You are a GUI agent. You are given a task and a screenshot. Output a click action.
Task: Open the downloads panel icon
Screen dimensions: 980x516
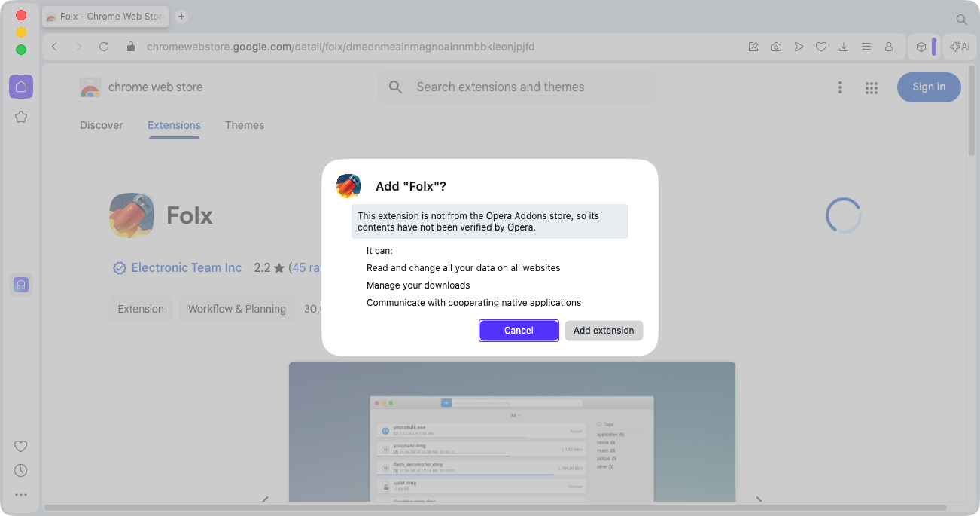(x=844, y=47)
